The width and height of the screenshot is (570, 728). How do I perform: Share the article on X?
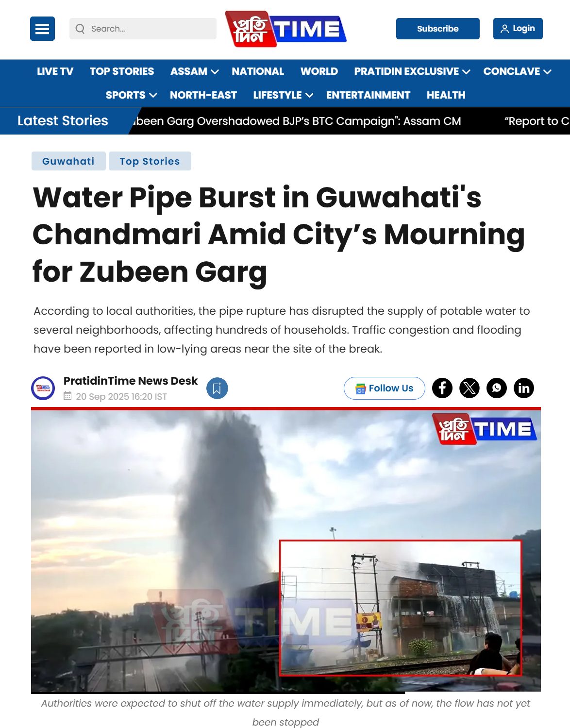(x=469, y=388)
